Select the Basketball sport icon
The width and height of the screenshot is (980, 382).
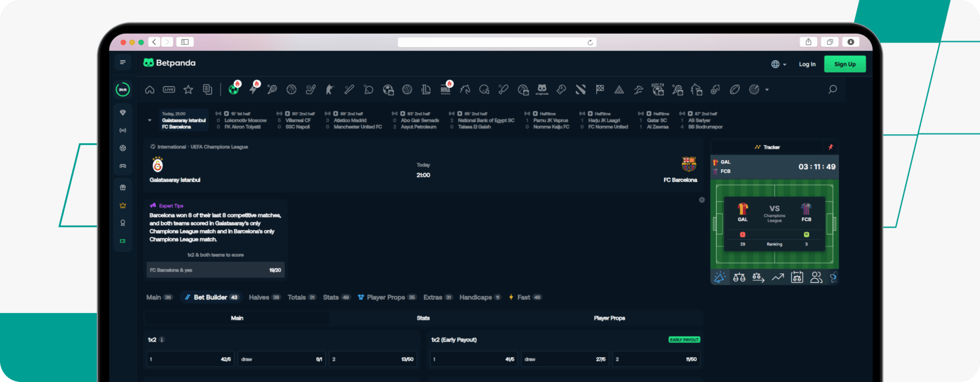tap(292, 90)
